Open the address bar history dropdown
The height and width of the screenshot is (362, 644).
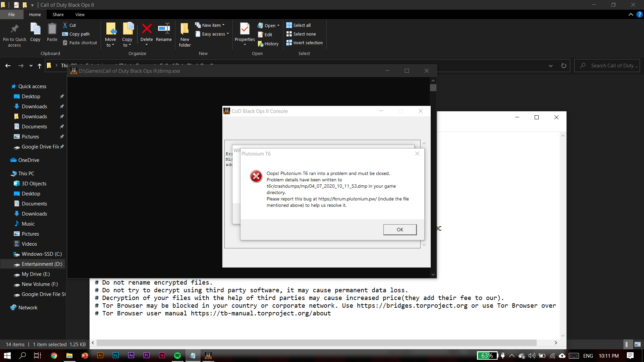(x=550, y=66)
